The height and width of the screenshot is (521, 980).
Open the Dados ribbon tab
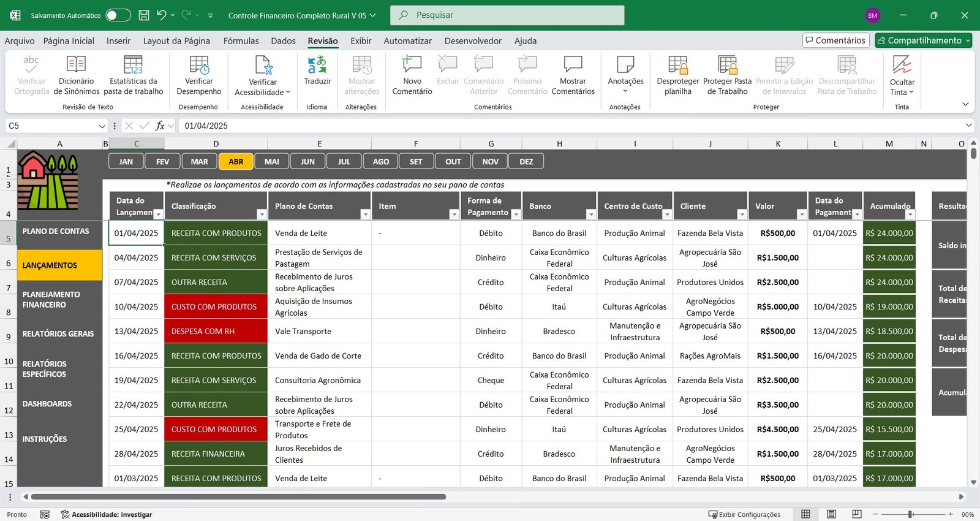coord(283,41)
